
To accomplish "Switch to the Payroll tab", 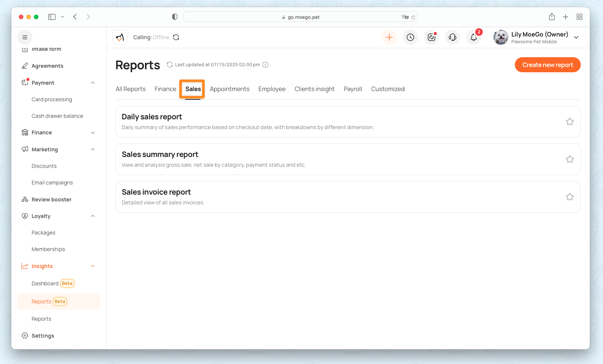I will [x=353, y=89].
